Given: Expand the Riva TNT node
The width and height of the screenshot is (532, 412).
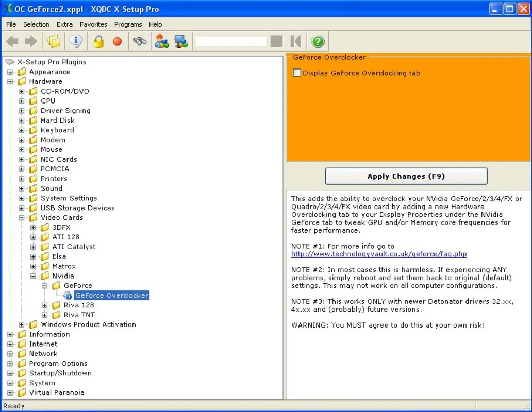Looking at the screenshot, I should pyautogui.click(x=45, y=315).
